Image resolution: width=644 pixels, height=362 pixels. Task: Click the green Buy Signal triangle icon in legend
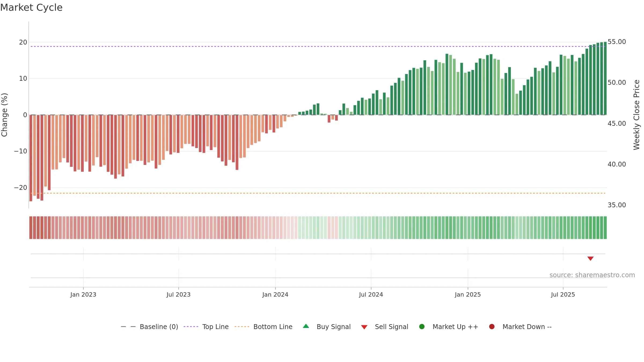pyautogui.click(x=306, y=326)
